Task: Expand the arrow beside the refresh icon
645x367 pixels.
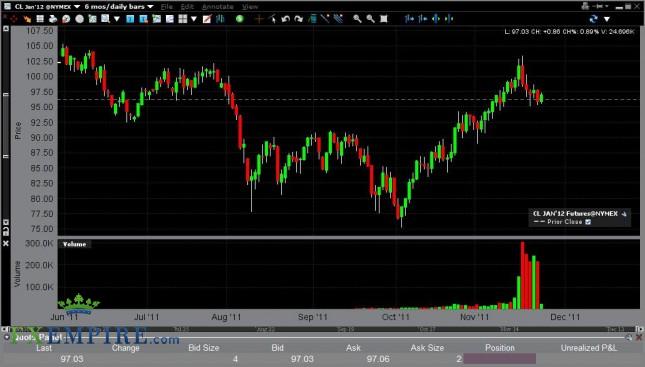Action: [x=607, y=19]
